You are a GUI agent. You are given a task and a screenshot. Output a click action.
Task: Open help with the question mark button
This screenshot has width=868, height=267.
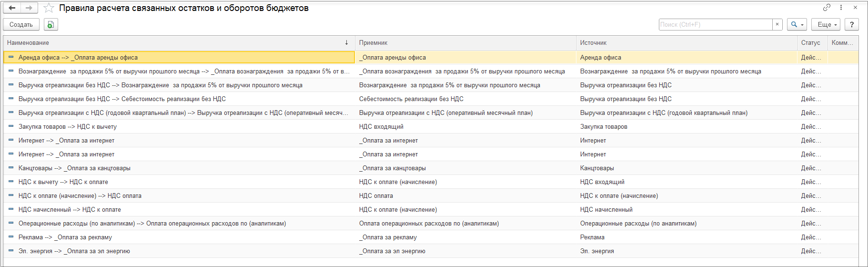pos(851,24)
